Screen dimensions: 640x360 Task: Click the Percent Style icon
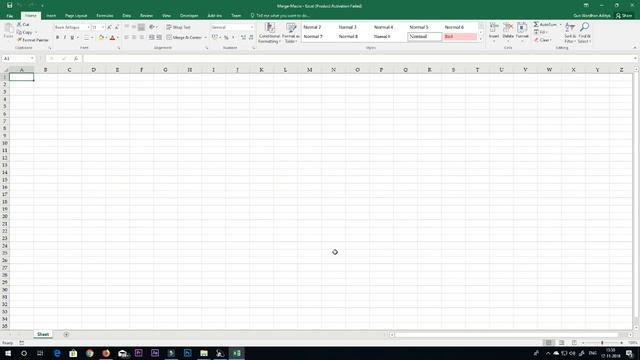[x=226, y=37]
